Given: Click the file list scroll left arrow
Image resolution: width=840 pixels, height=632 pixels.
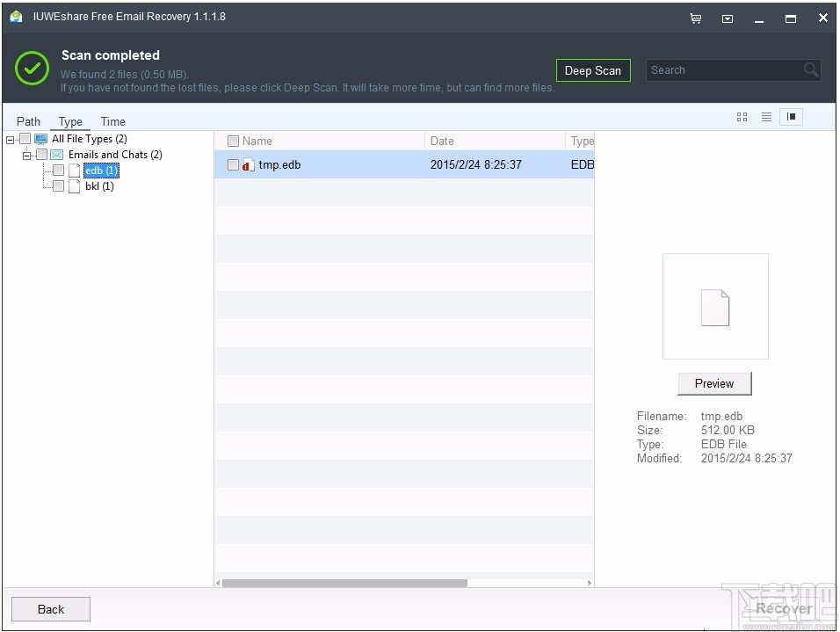Looking at the screenshot, I should 218,584.
